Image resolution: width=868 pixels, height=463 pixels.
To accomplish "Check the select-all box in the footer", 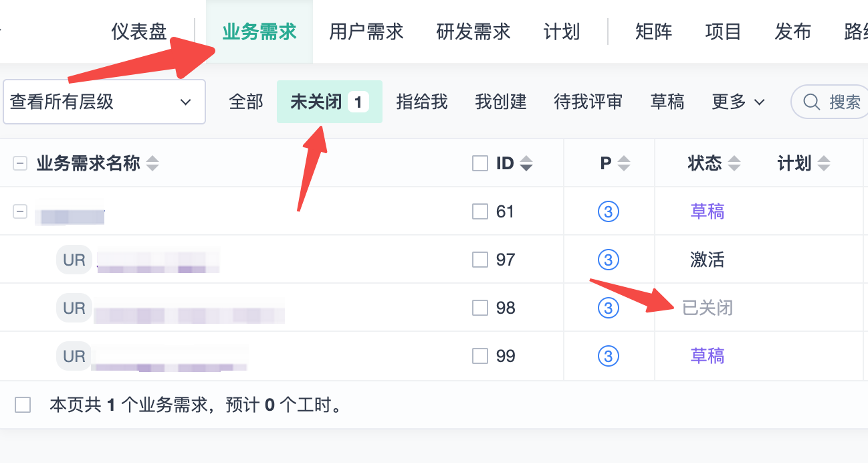I will point(23,405).
